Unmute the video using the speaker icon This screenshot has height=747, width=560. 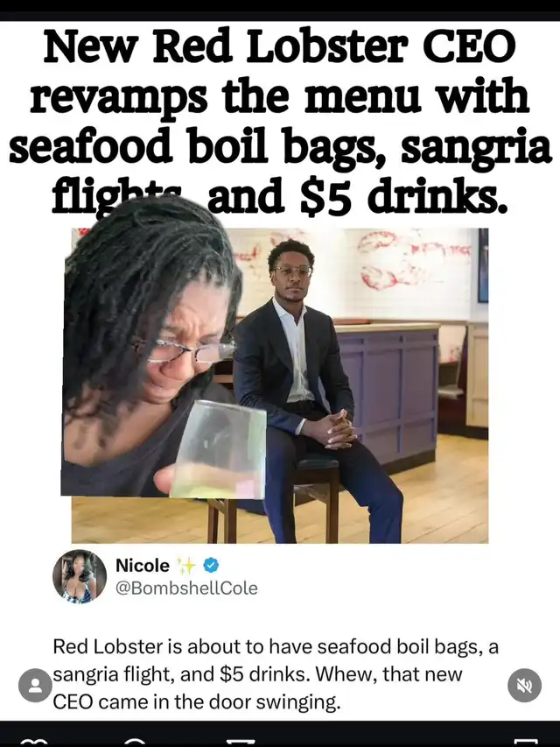click(524, 685)
